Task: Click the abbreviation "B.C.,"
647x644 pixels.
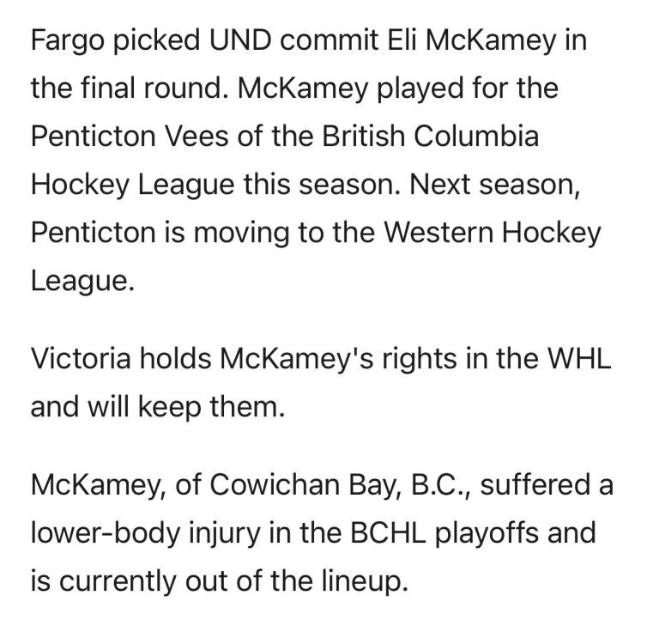Action: click(x=441, y=484)
